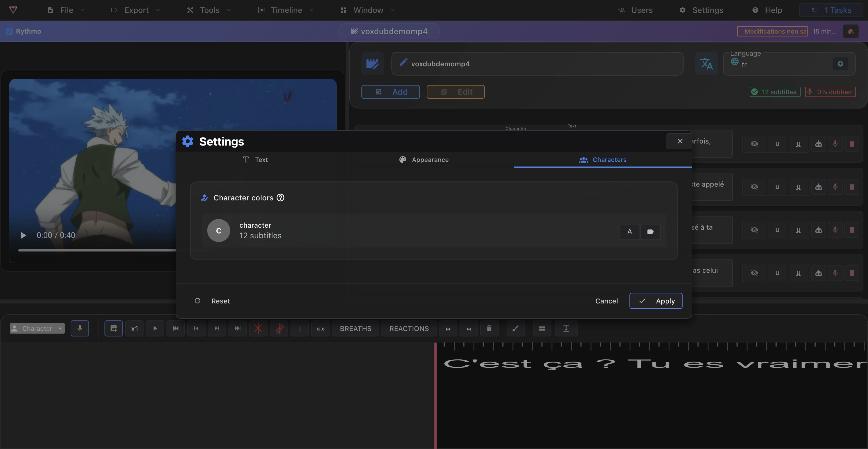Image resolution: width=868 pixels, height=449 pixels.
Task: Show the 1 Tasks panel
Action: pos(831,10)
